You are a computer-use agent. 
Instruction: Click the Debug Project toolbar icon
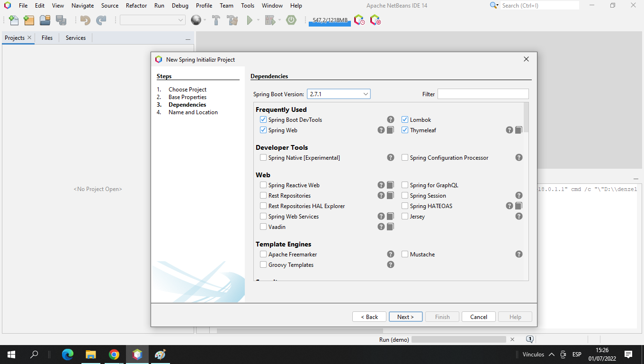(x=269, y=20)
